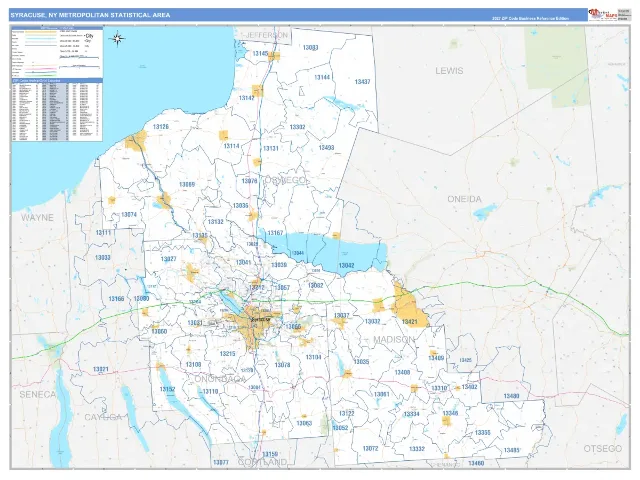The width and height of the screenshot is (640, 480).
Task: Click ZIP code 13159 label
Action: click(x=270, y=454)
